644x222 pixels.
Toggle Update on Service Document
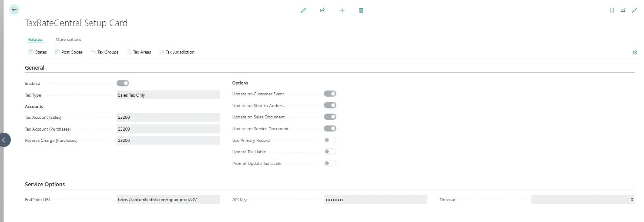pyautogui.click(x=330, y=128)
